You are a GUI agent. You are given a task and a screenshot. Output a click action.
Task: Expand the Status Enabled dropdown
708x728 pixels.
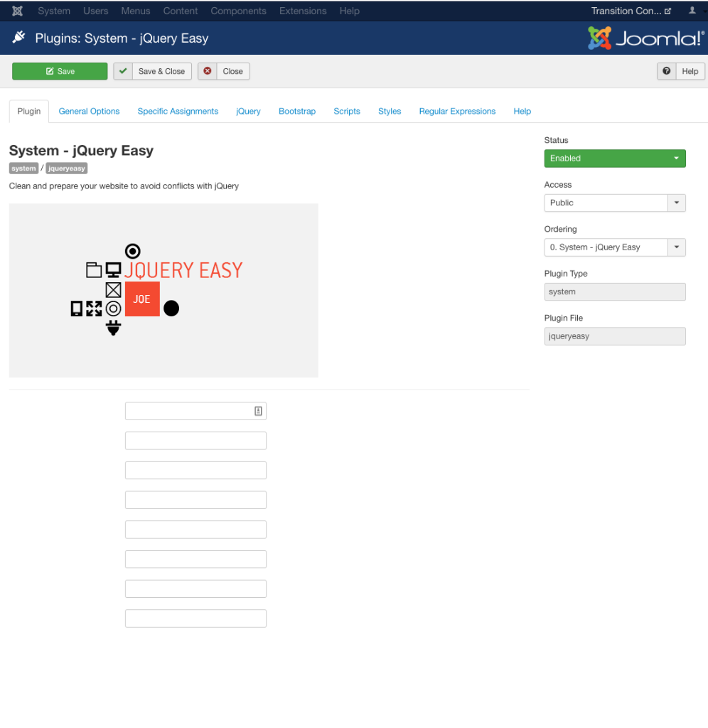tap(614, 159)
